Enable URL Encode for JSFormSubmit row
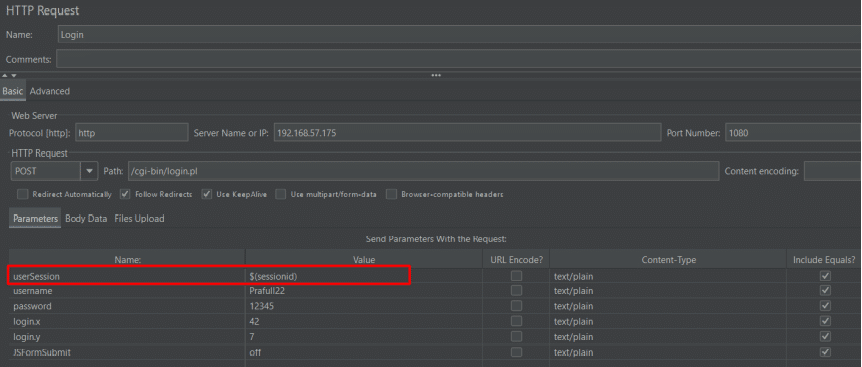This screenshot has width=862, height=367. pos(516,352)
